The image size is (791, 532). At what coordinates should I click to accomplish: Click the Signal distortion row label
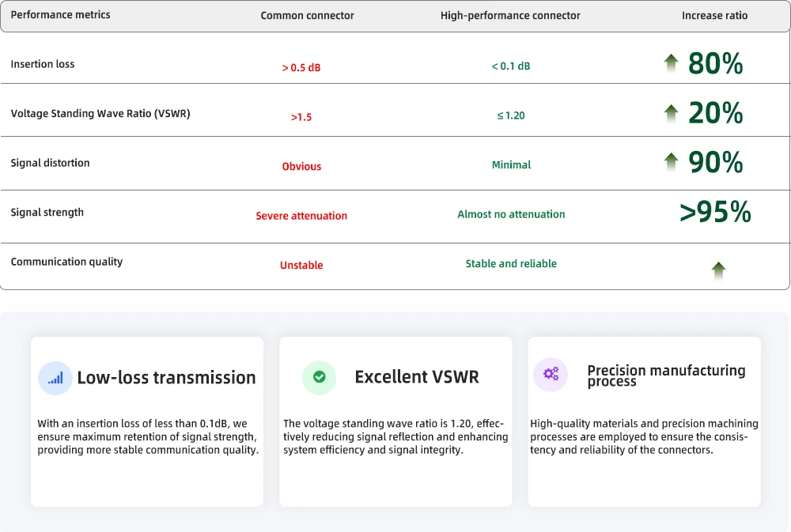click(x=50, y=163)
